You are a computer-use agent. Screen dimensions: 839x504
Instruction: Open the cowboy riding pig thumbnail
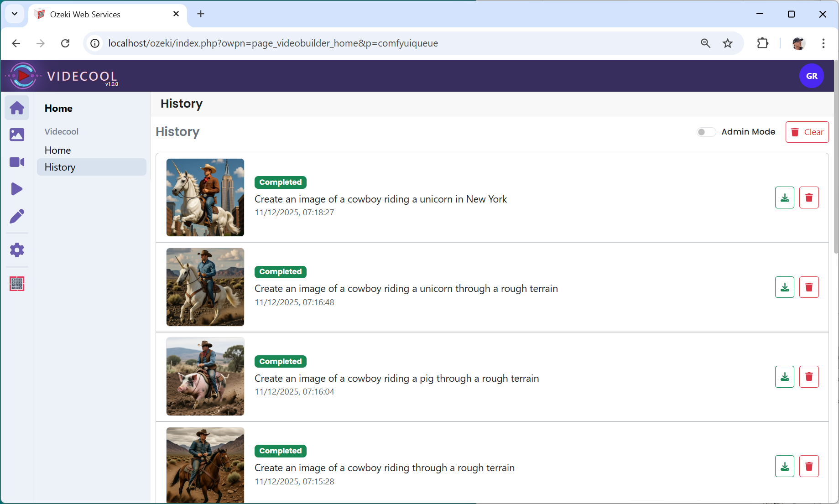[x=205, y=376]
